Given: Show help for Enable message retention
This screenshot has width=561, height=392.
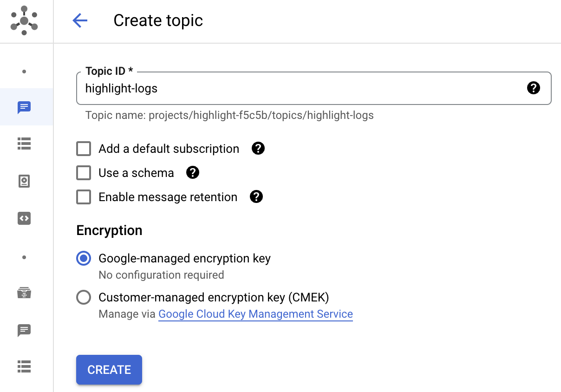Looking at the screenshot, I should click(256, 197).
